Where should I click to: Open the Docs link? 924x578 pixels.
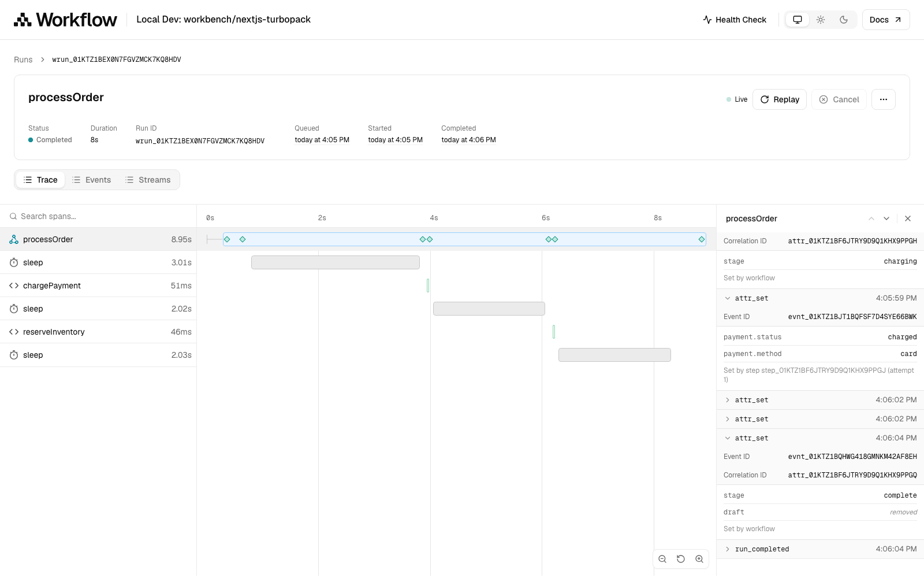coord(886,20)
